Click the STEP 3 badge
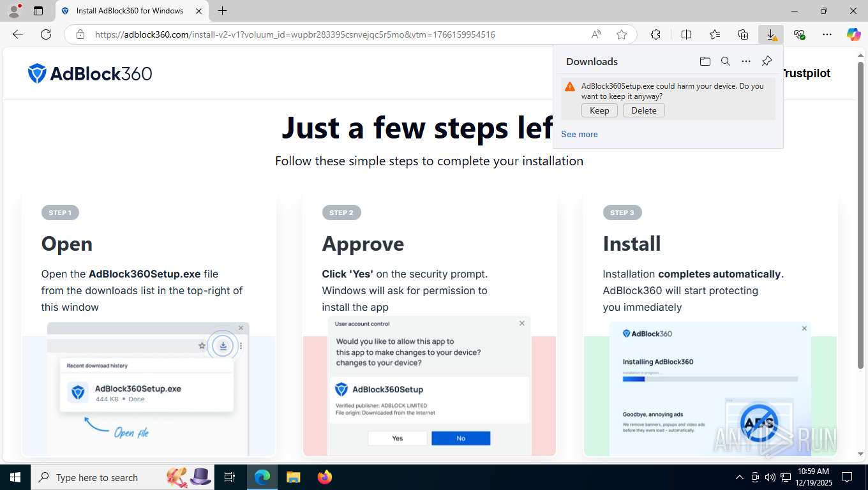 (622, 212)
